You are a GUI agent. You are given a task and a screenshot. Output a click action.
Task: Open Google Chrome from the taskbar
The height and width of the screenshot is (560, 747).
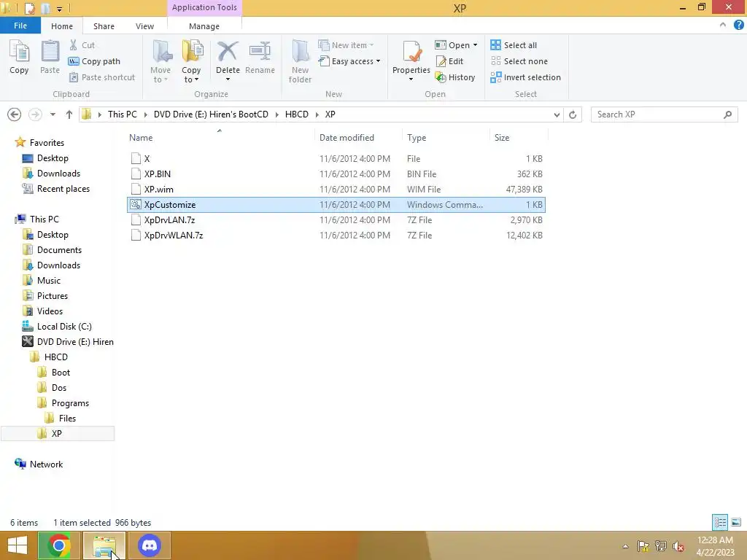point(58,545)
